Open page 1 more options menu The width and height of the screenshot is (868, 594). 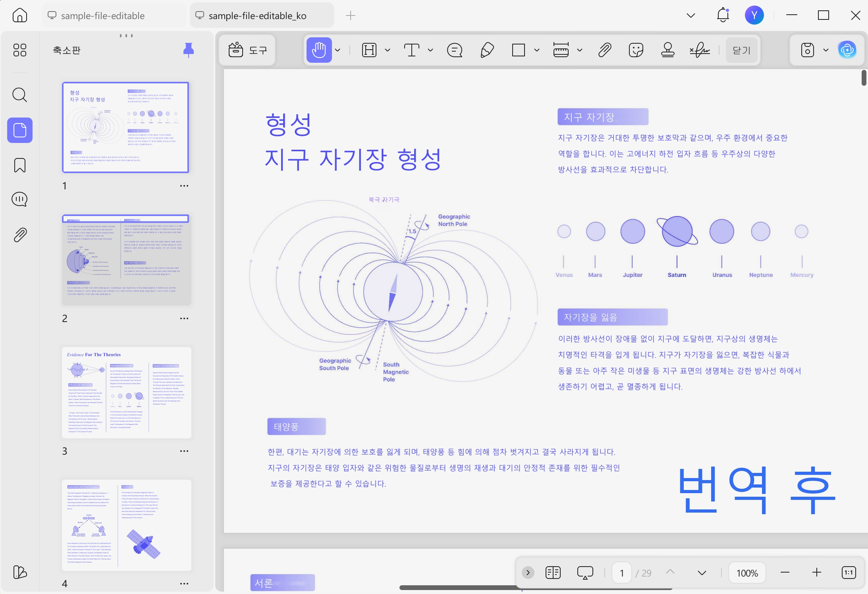click(184, 186)
